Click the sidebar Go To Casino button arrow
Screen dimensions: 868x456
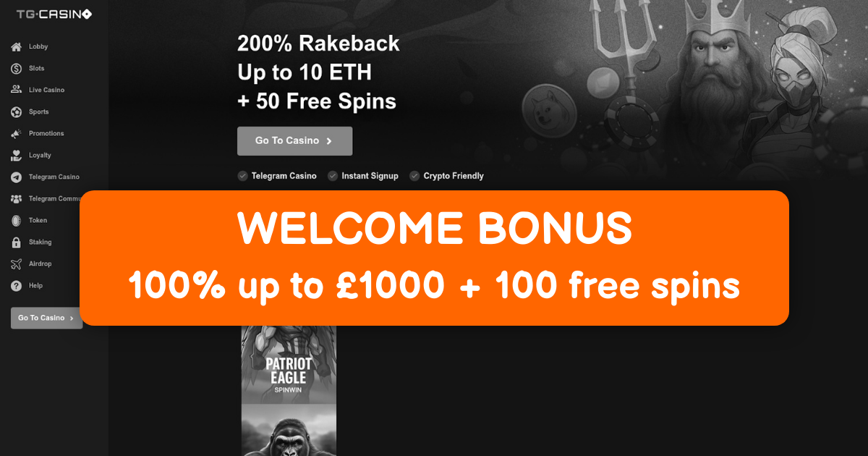click(72, 318)
